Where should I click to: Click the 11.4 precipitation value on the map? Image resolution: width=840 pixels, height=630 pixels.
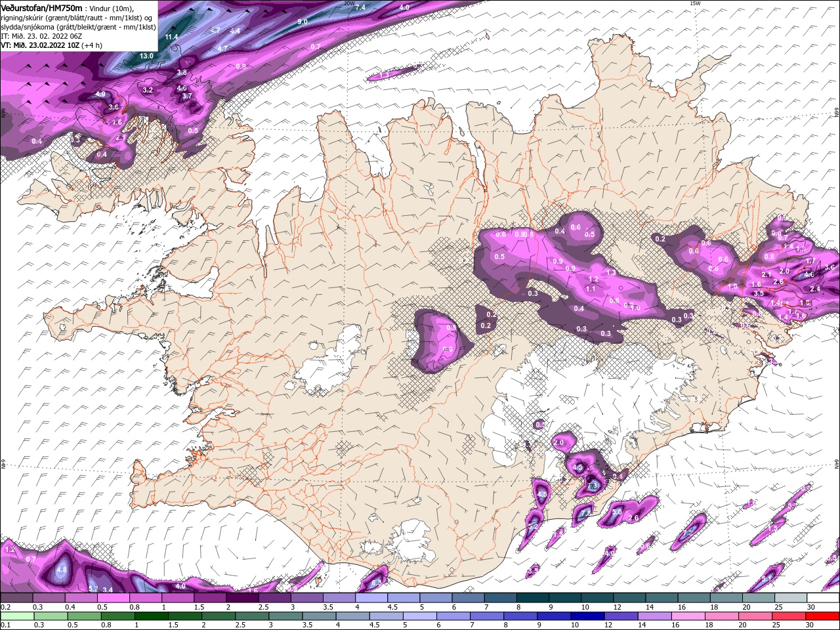(x=171, y=37)
